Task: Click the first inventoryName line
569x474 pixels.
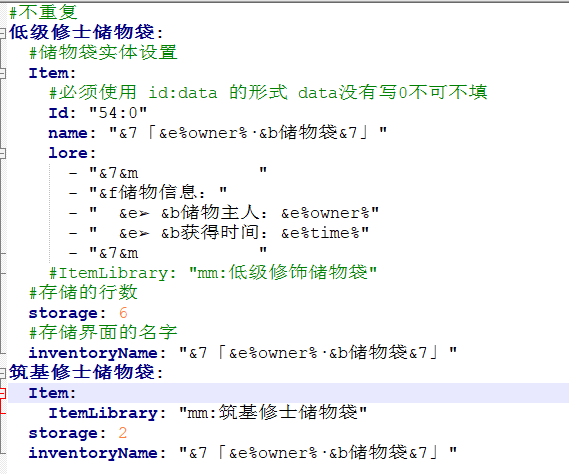Action: click(x=243, y=353)
